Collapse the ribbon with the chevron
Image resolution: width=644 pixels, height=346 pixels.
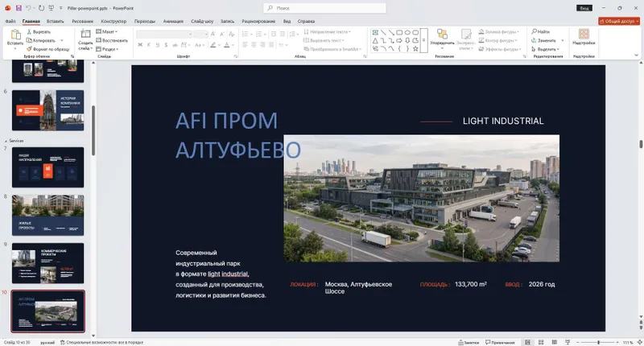[x=636, y=55]
